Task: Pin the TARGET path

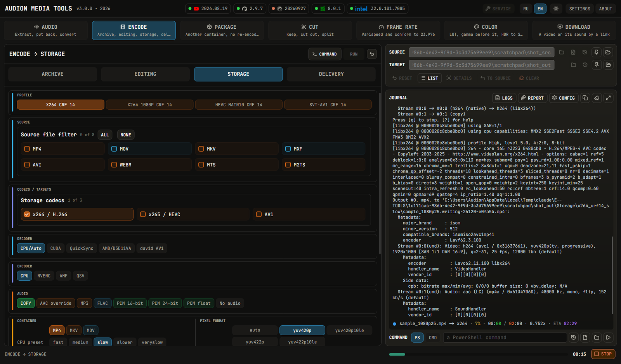Action: click(597, 65)
